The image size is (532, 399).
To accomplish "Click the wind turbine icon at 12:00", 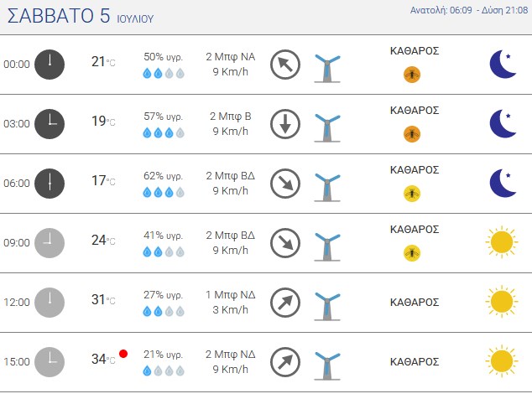I will click(327, 307).
